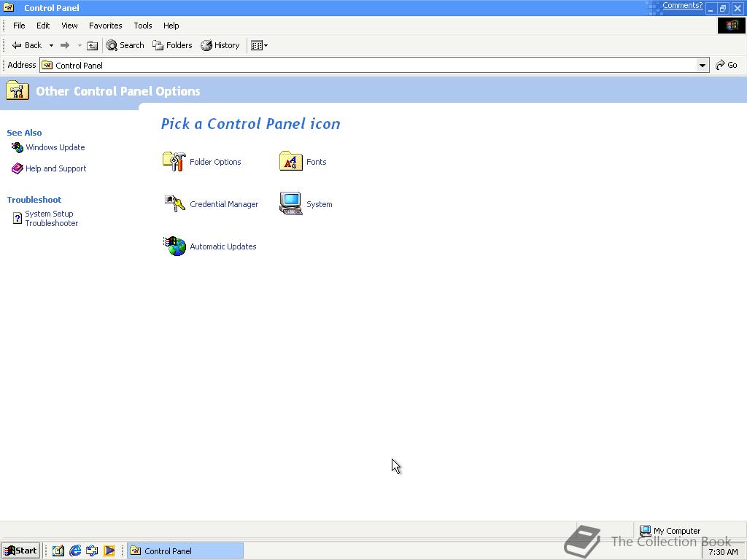Go up one folder level
This screenshot has width=747, height=560.
93,46
